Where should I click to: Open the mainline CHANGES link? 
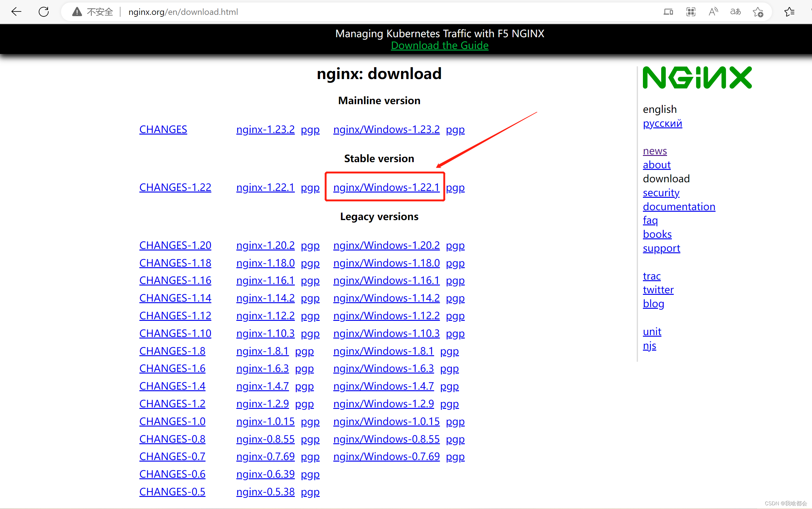163,129
